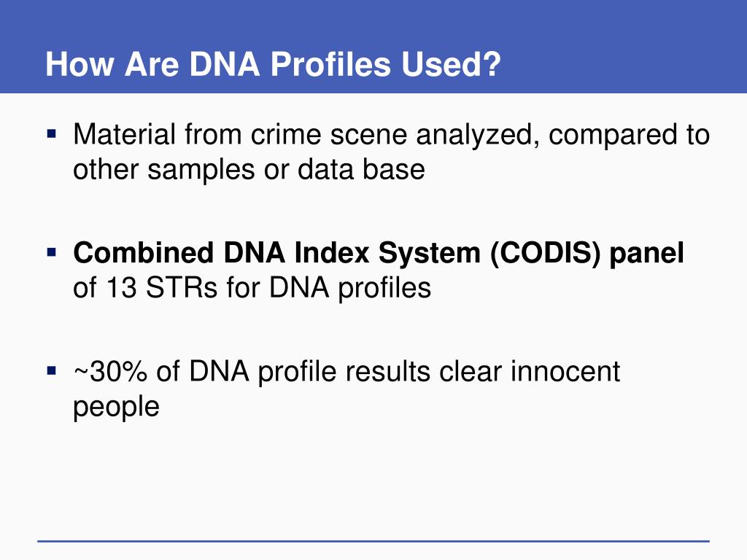Click the first bullet square marker
Image resolution: width=747 pixels, height=560 pixels.
(52, 133)
